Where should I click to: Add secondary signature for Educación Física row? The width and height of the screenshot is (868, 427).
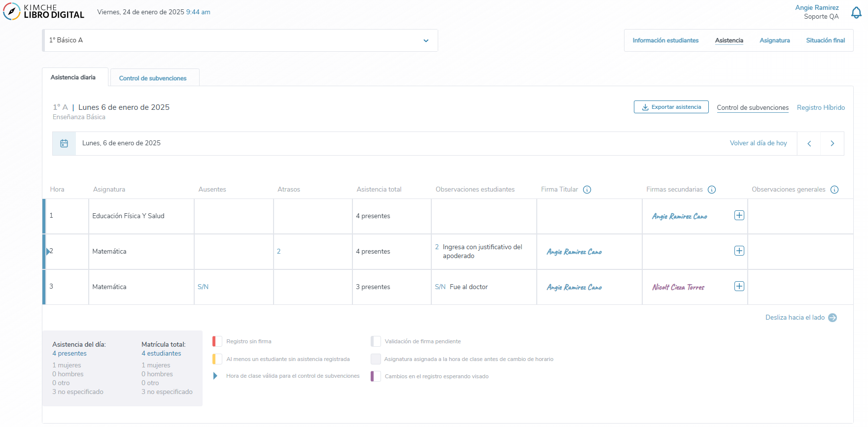click(x=739, y=215)
